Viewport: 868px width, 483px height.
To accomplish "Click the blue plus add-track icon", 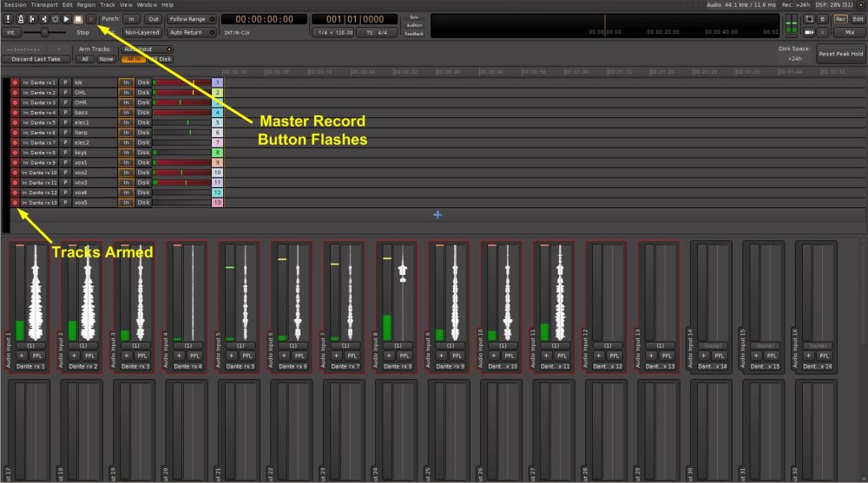I will pos(437,214).
